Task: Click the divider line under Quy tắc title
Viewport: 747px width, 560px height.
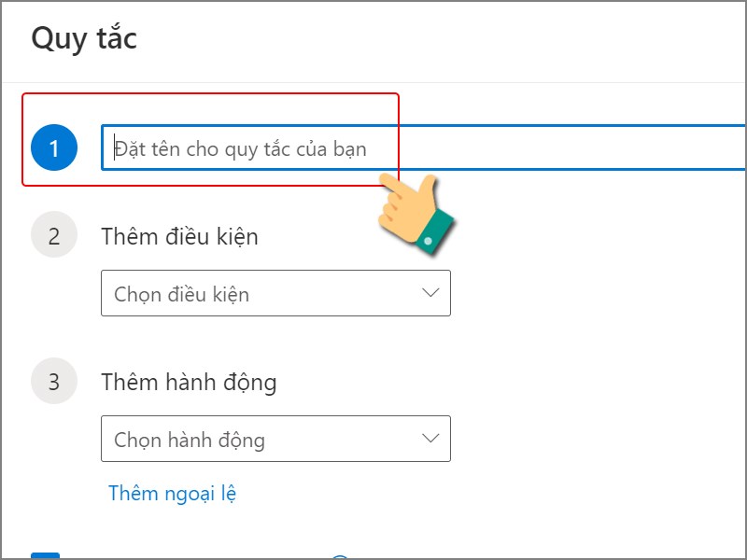Action: (x=373, y=83)
